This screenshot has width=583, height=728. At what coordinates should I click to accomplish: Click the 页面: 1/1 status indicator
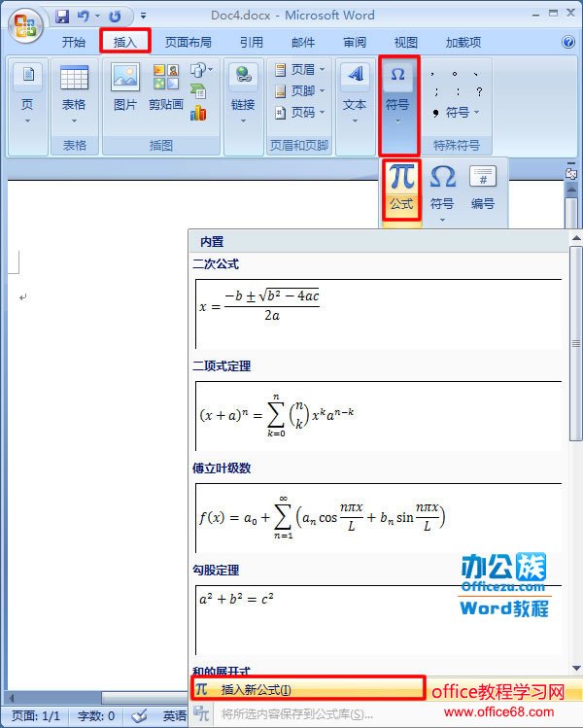pos(36,716)
